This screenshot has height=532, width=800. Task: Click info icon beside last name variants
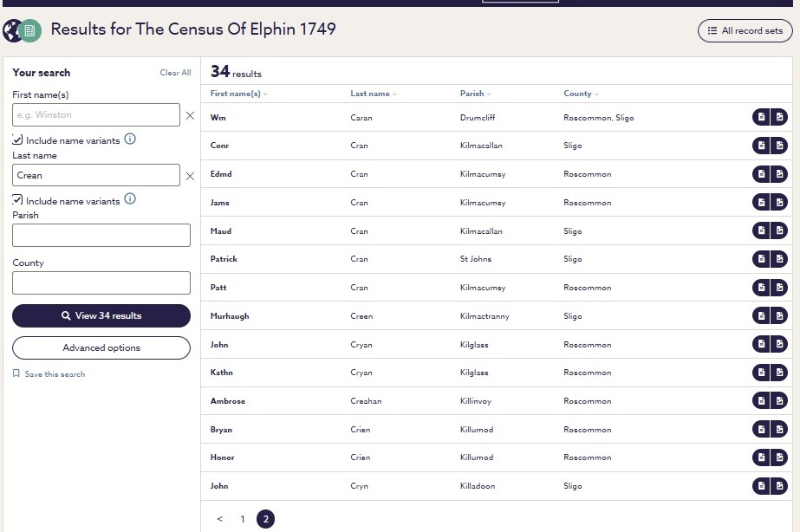[x=130, y=199]
